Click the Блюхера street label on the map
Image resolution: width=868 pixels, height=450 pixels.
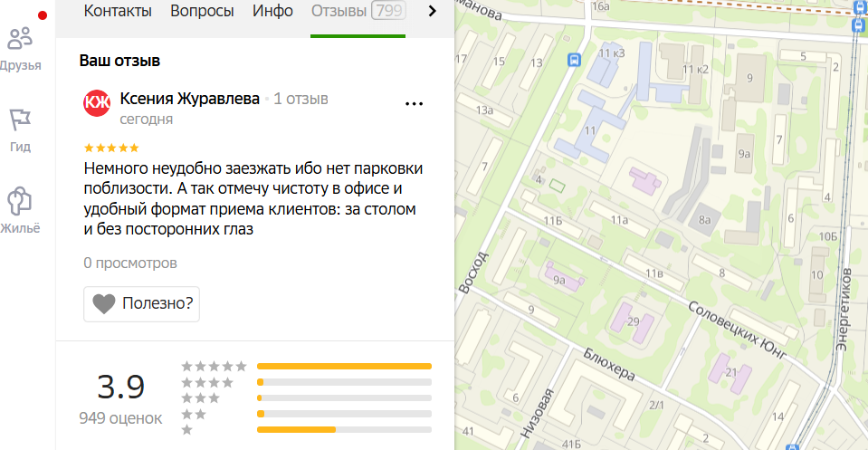[609, 364]
